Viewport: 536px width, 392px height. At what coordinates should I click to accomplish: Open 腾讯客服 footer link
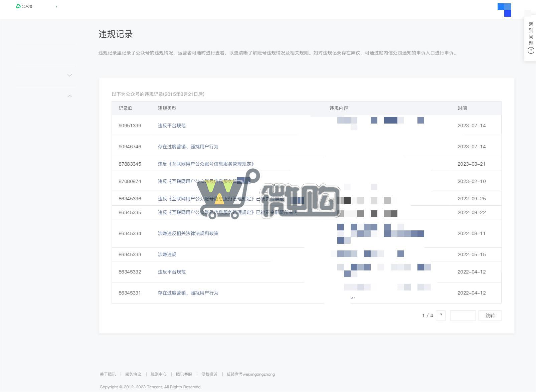pyautogui.click(x=184, y=374)
